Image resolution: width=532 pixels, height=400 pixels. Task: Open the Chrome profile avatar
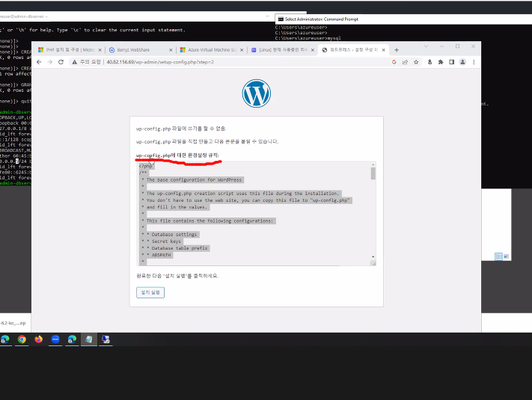pyautogui.click(x=462, y=62)
